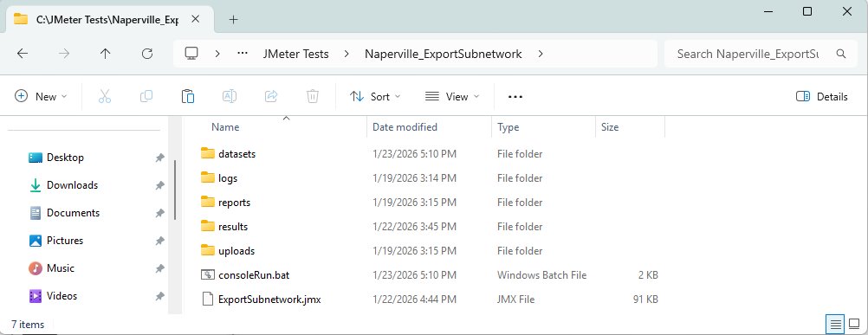The image size is (868, 335).
Task: Select the datasets folder icon
Action: (208, 153)
